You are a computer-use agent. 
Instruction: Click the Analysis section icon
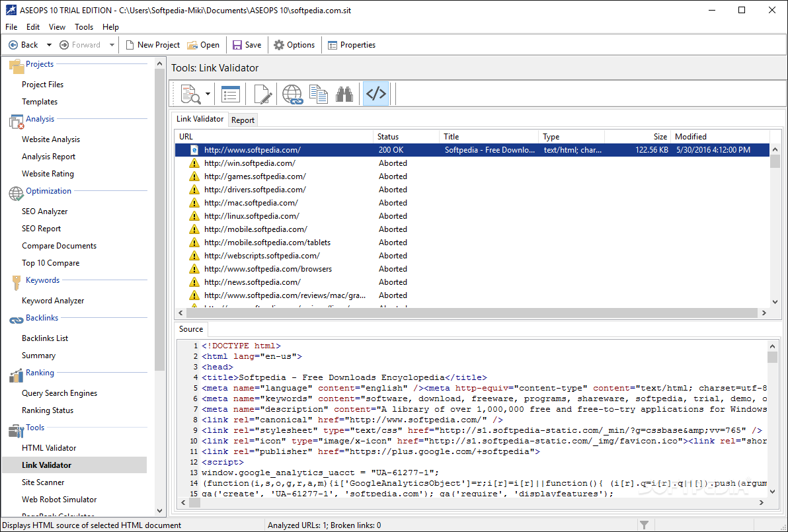[x=16, y=121]
